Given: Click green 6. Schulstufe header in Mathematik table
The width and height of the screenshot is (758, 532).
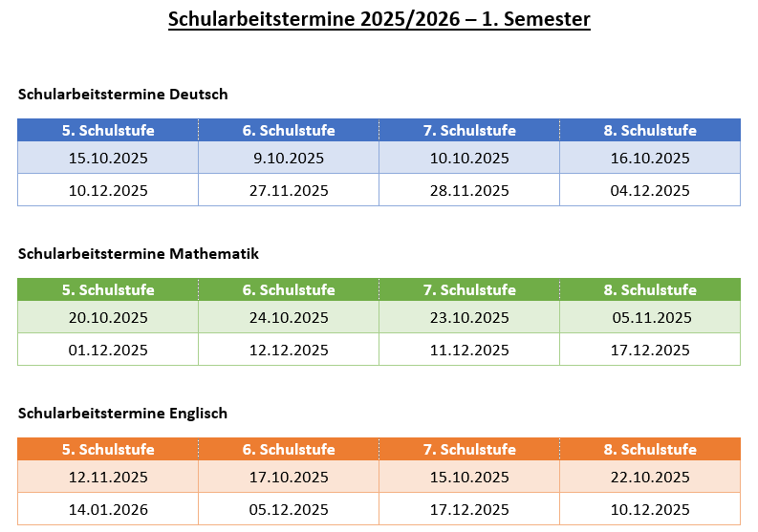Looking at the screenshot, I should [x=289, y=289].
